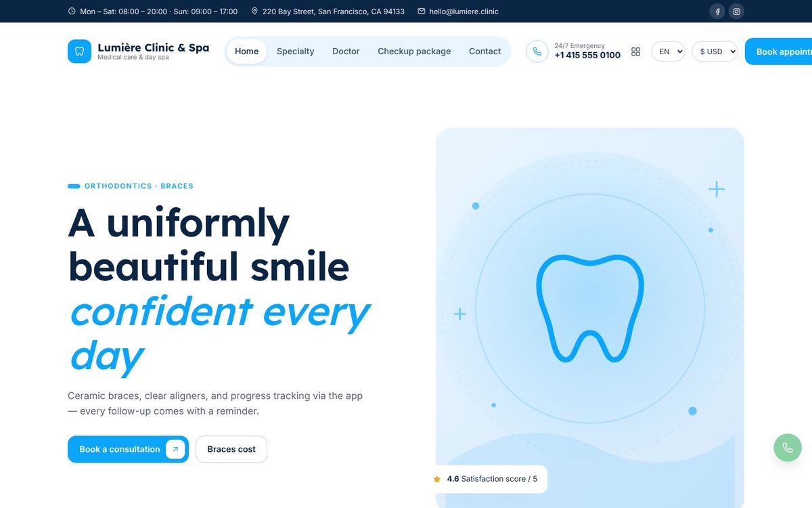Click the green floating call button
This screenshot has height=508, width=812.
pyautogui.click(x=788, y=448)
